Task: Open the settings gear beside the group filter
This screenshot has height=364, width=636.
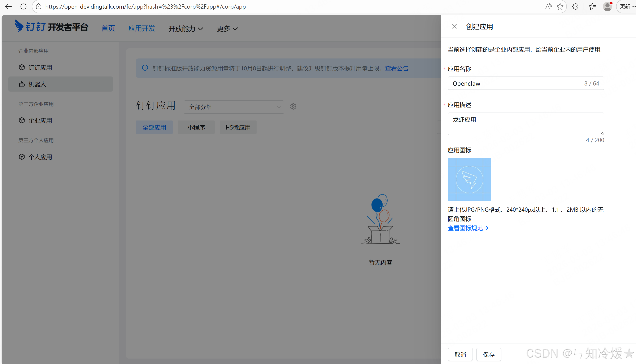Action: coord(293,106)
